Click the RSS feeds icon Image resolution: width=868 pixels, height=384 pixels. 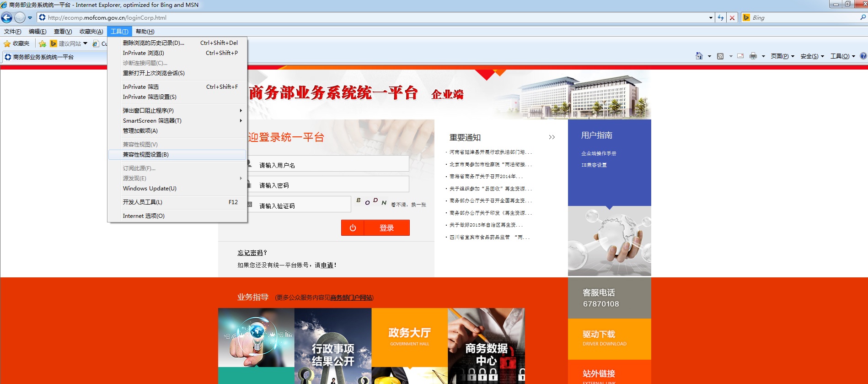coord(720,56)
